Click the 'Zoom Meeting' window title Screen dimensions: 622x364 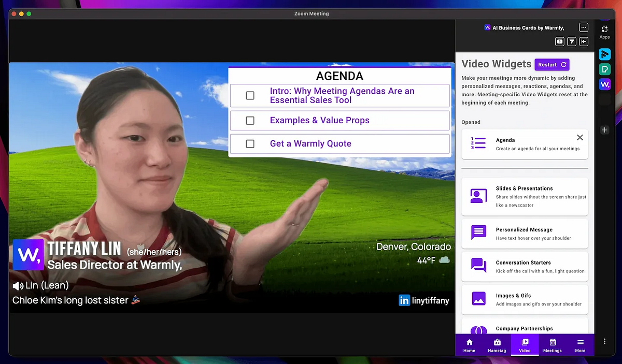[311, 13]
